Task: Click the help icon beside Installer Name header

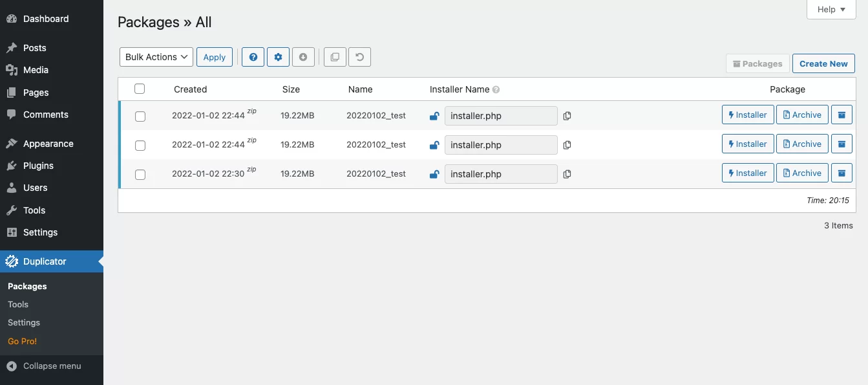Action: click(x=496, y=90)
